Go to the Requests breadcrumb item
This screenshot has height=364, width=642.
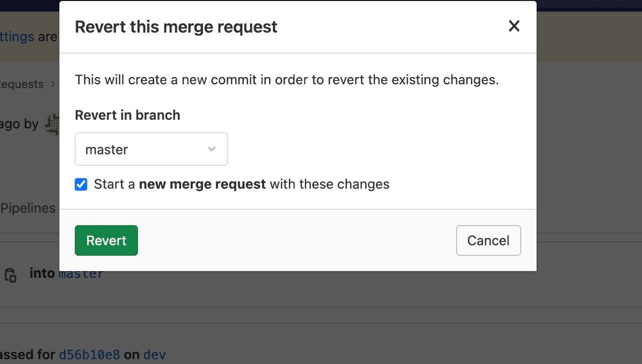pos(22,84)
